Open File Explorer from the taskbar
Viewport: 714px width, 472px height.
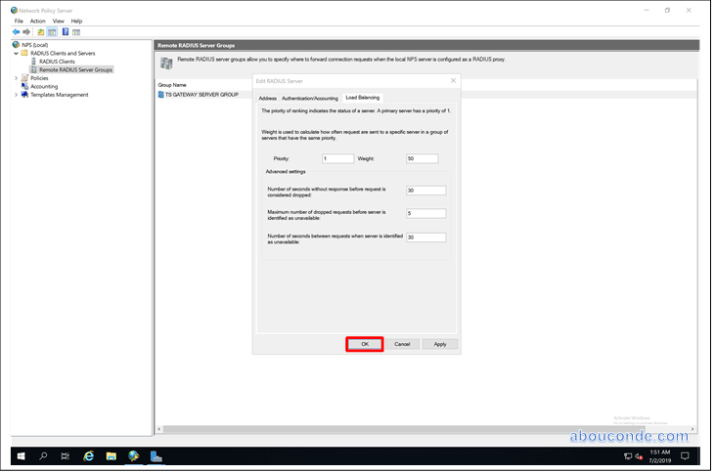[111, 456]
